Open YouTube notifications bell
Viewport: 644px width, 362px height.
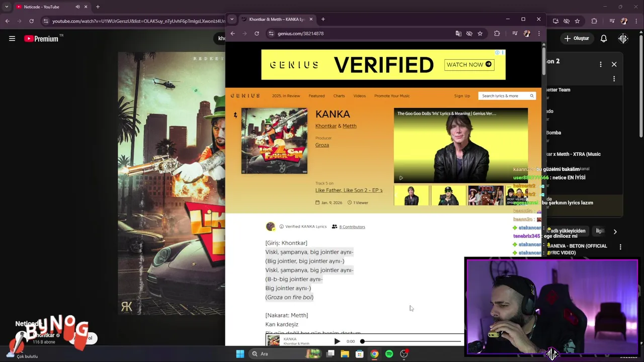pos(604,38)
